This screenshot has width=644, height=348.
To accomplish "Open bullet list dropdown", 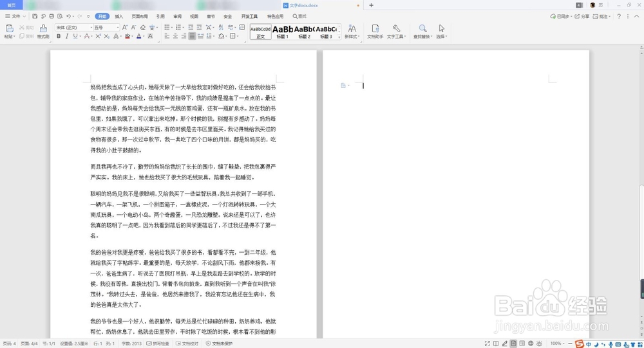I will 171,28.
